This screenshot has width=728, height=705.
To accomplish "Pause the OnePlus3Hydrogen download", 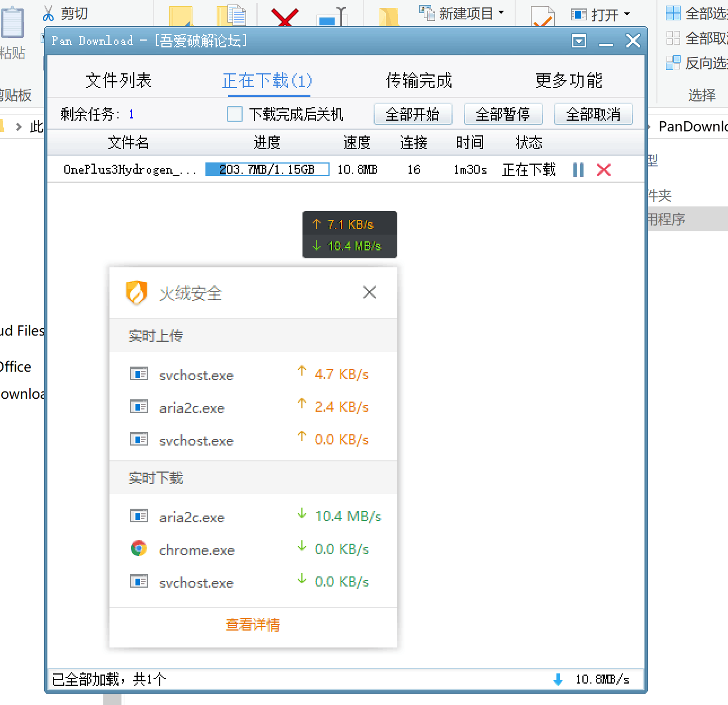I will pyautogui.click(x=578, y=170).
